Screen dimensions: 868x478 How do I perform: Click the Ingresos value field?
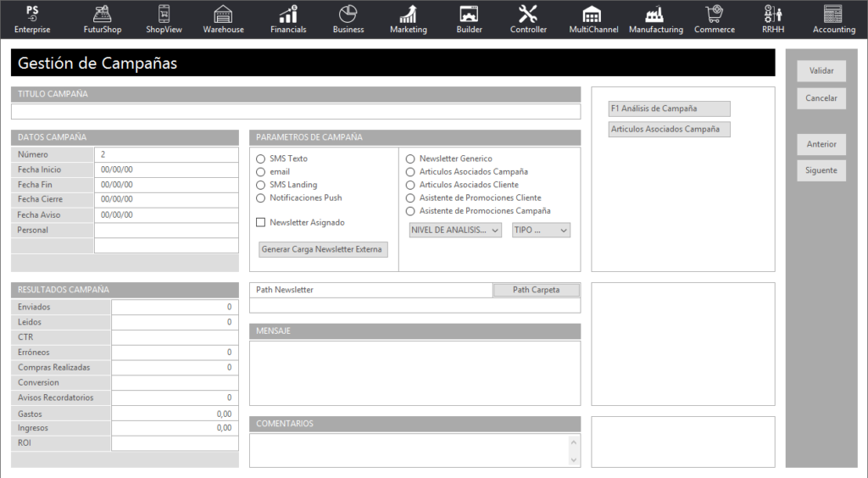175,428
